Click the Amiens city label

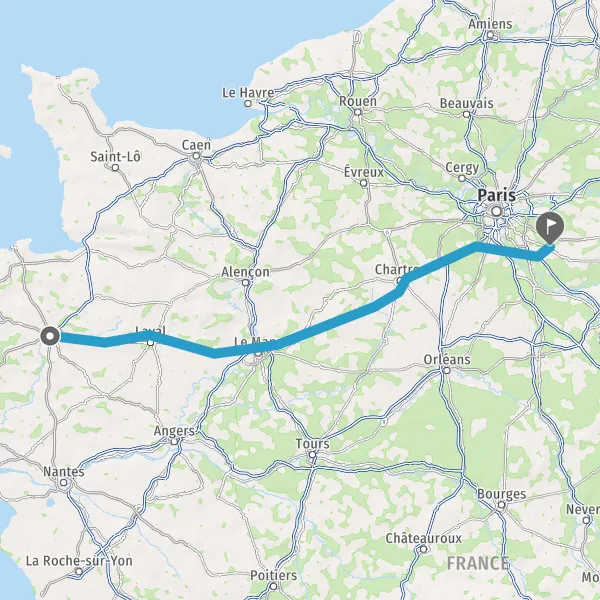click(490, 24)
